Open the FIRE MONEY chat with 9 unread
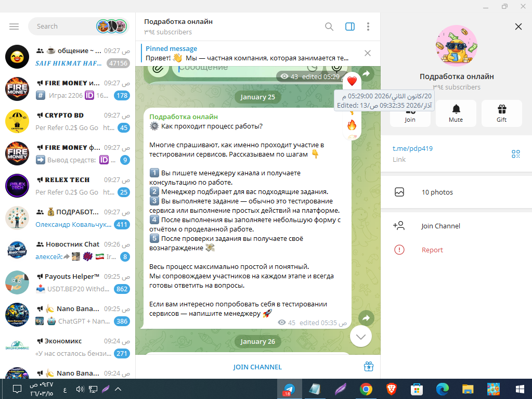 tap(68, 153)
